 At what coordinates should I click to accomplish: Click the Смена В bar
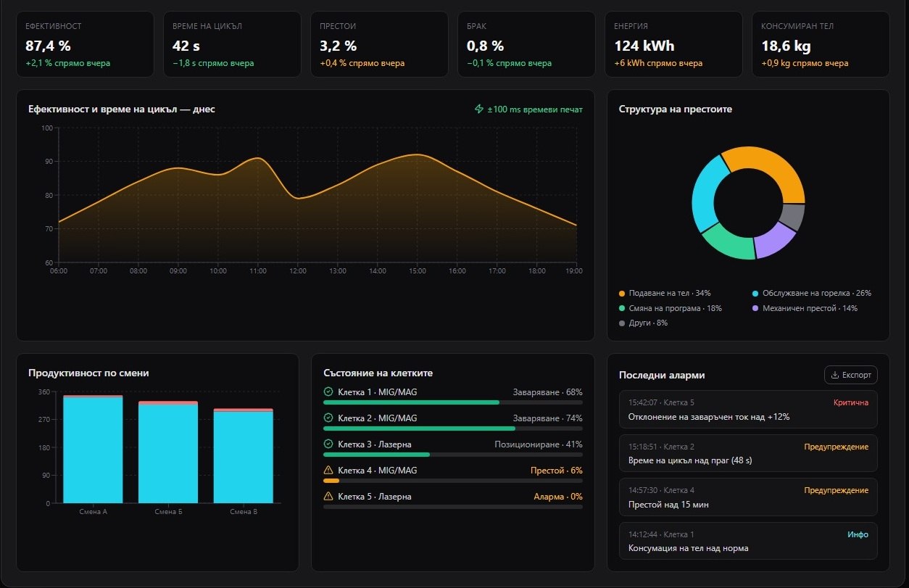(243, 456)
